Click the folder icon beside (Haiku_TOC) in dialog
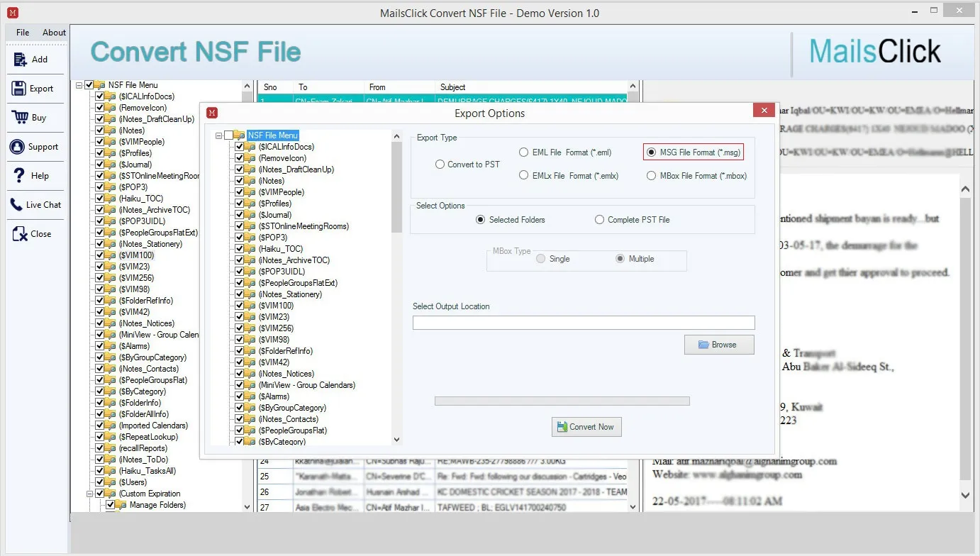The width and height of the screenshot is (980, 556). tap(250, 249)
